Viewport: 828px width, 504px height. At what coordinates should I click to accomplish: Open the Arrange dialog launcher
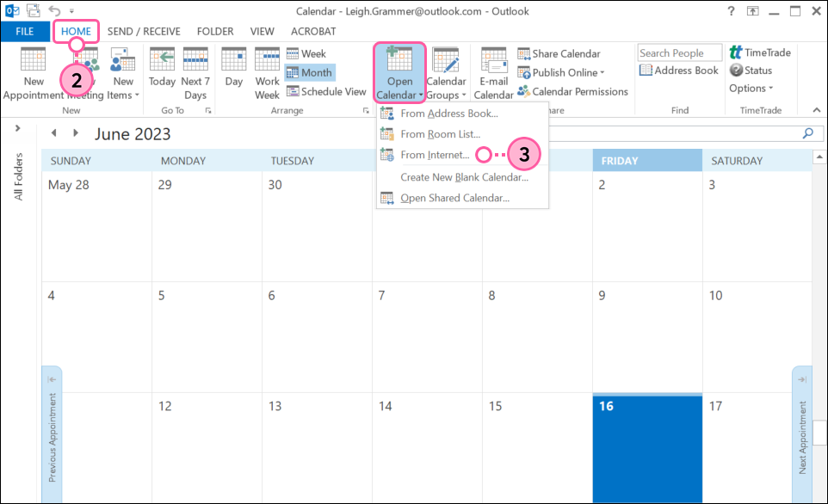(366, 110)
